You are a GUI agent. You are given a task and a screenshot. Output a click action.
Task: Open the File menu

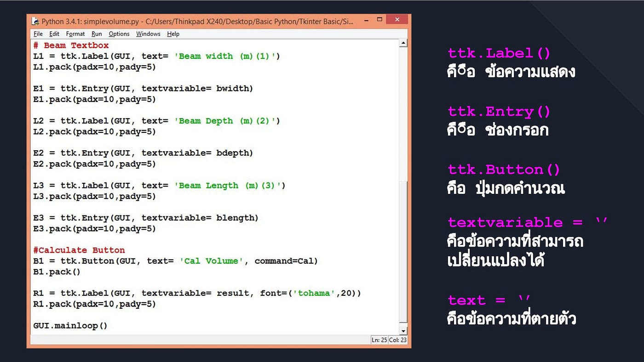click(38, 34)
